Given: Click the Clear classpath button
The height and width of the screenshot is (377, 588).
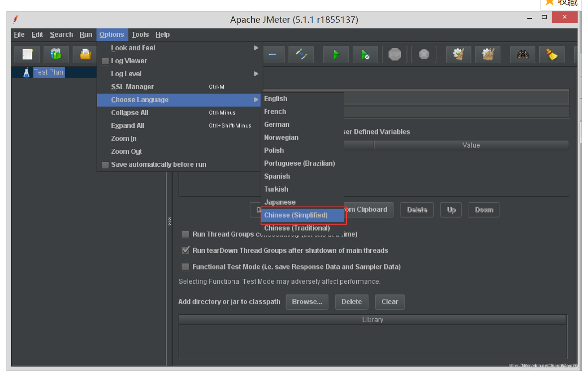Looking at the screenshot, I should (x=390, y=302).
